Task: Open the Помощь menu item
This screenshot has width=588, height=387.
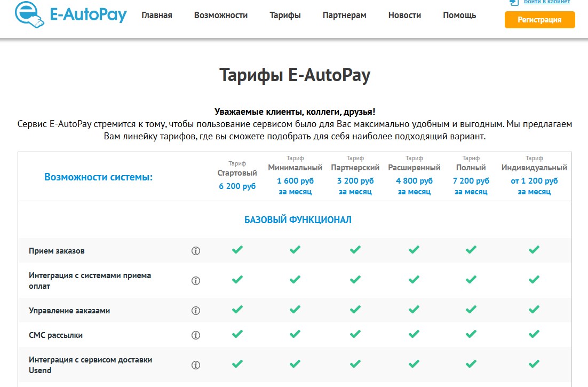Action: [459, 15]
